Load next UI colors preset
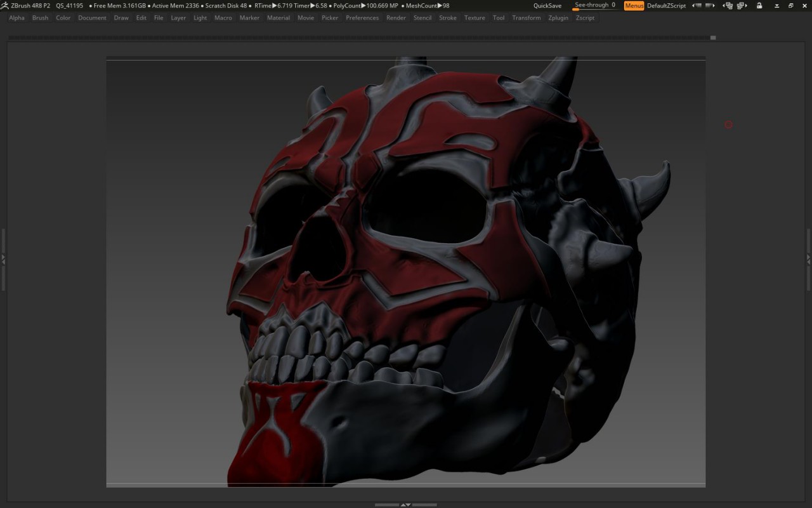 [710, 6]
